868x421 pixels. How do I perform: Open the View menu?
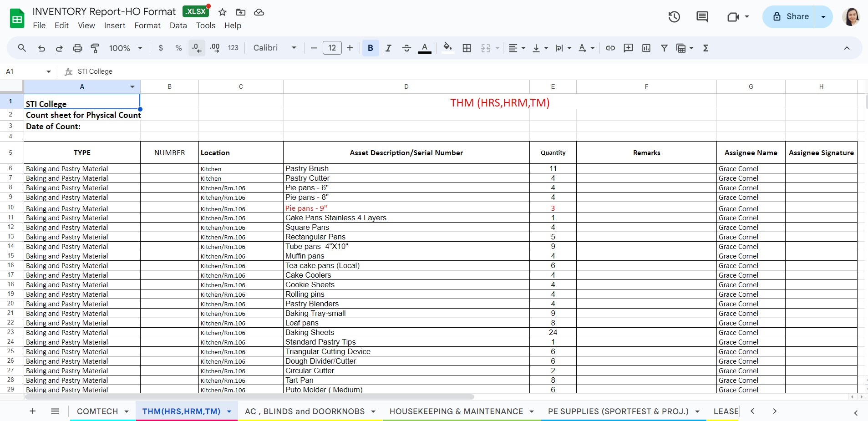coord(86,25)
